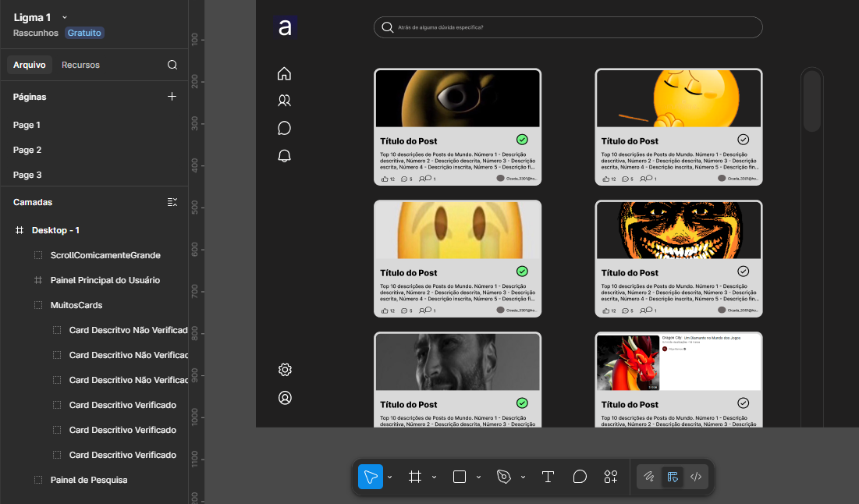This screenshot has height=504, width=859.
Task: Select the Move tool in the toolbar
Action: click(371, 477)
